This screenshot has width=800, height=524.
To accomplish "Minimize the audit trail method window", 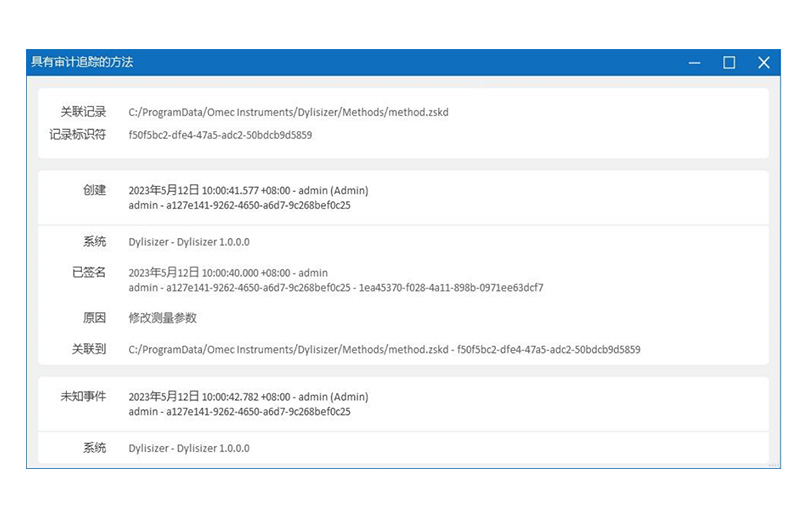I will pyautogui.click(x=694, y=63).
